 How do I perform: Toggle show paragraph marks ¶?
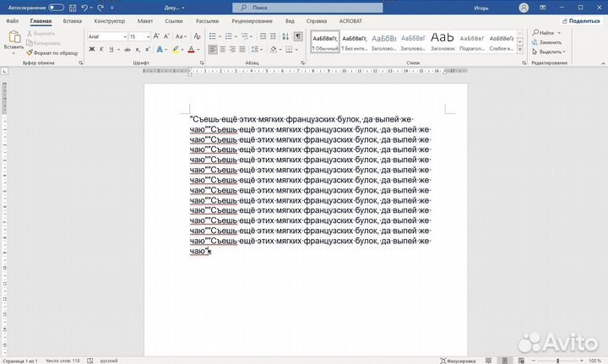coord(298,36)
